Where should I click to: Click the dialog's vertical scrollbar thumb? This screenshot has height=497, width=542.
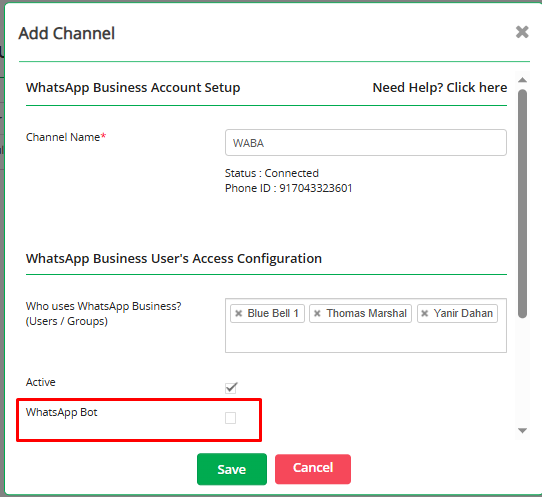pyautogui.click(x=522, y=203)
